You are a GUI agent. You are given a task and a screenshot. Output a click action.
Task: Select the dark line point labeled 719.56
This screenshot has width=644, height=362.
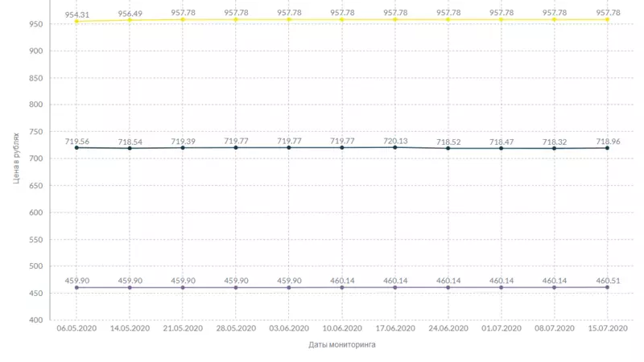click(76, 148)
